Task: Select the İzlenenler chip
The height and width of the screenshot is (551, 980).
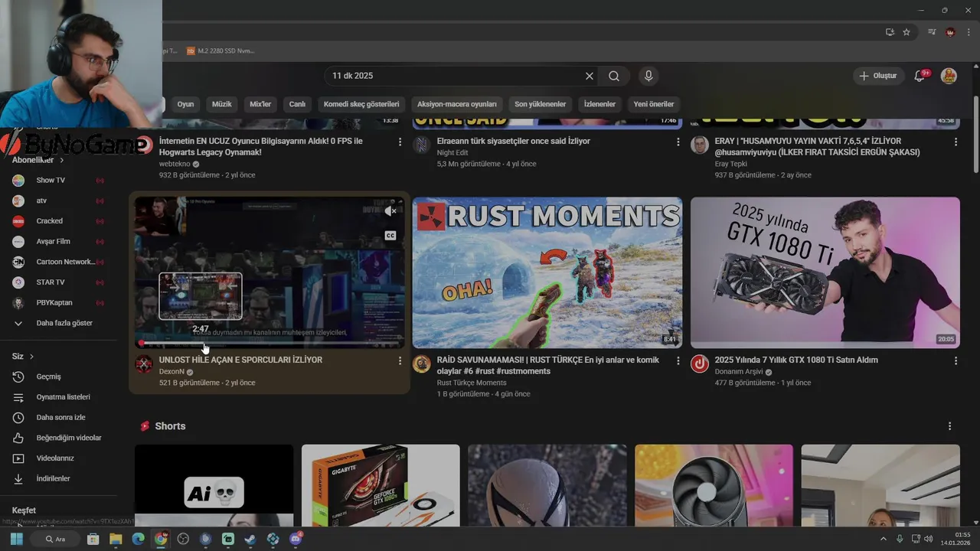Action: coord(599,104)
